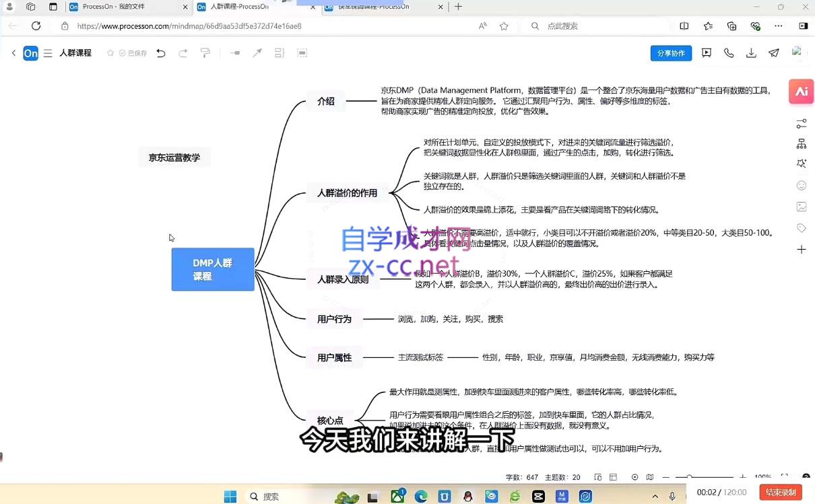Click the 分享协作 share button
This screenshot has width=815, height=504.
point(671,53)
